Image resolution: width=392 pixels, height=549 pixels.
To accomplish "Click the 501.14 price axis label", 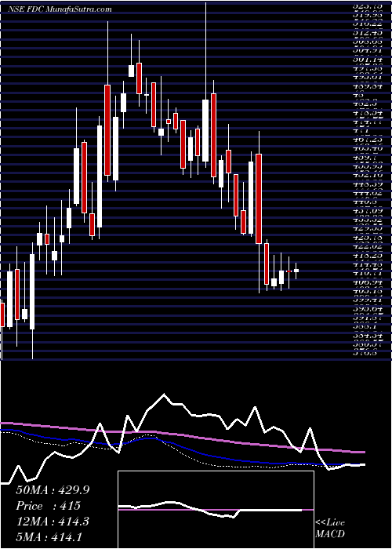I will (x=367, y=59).
